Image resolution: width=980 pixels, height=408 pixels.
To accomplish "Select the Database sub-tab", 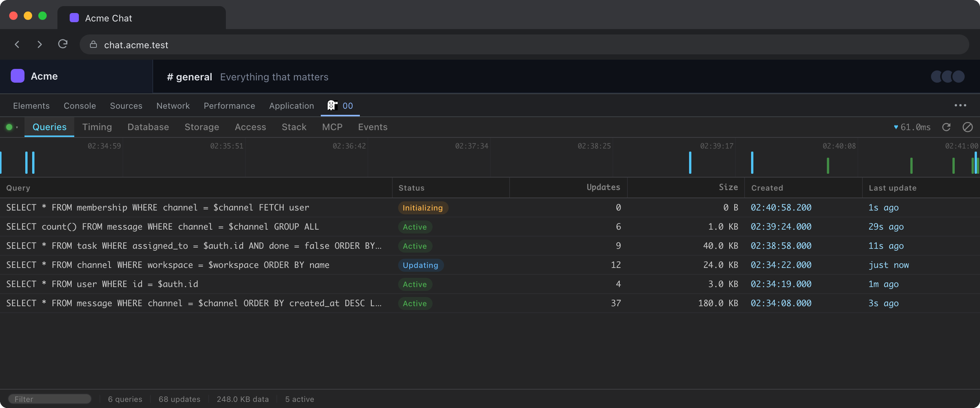I will click(148, 127).
